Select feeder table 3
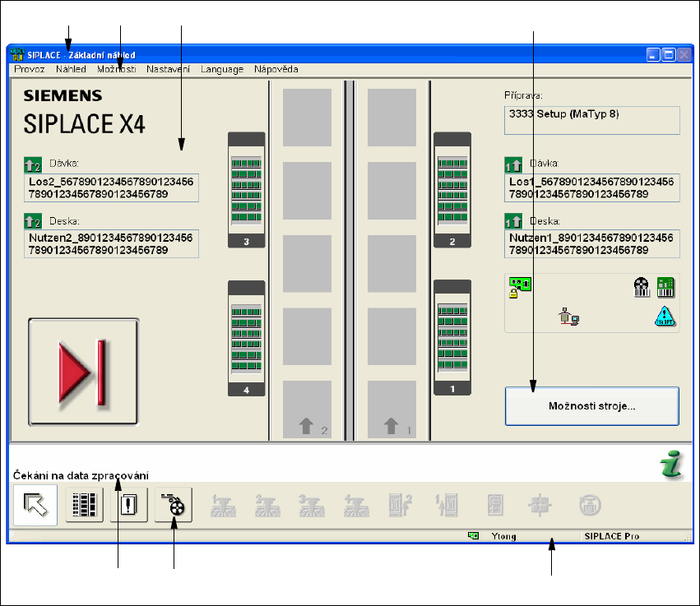This screenshot has height=606, width=700. click(247, 190)
